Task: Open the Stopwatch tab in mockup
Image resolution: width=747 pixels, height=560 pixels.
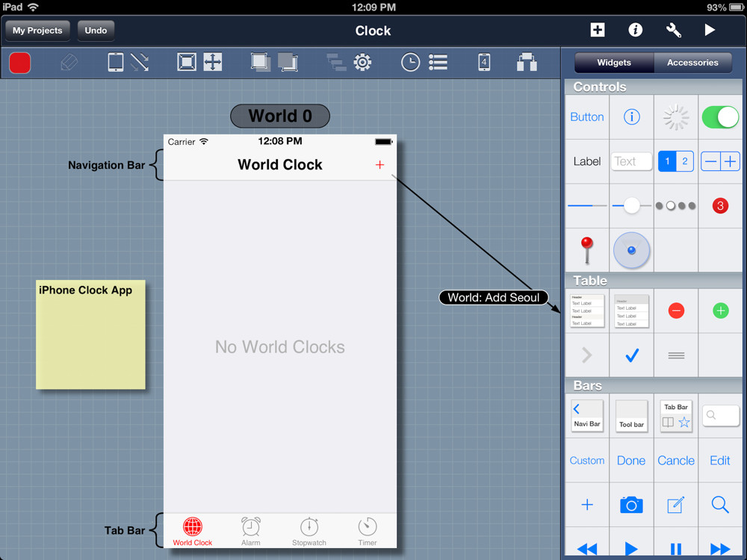Action: pos(309,532)
